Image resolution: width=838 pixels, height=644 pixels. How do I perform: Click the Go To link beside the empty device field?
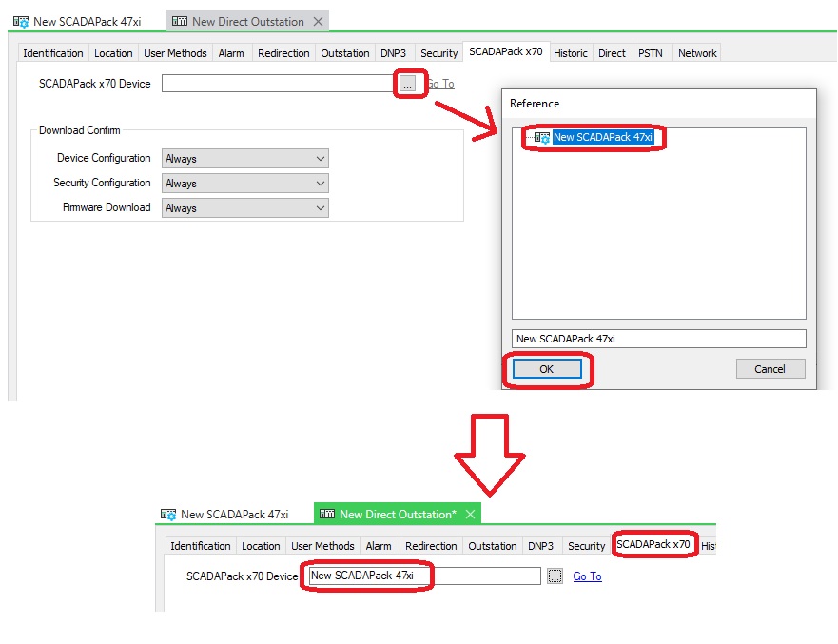click(441, 84)
